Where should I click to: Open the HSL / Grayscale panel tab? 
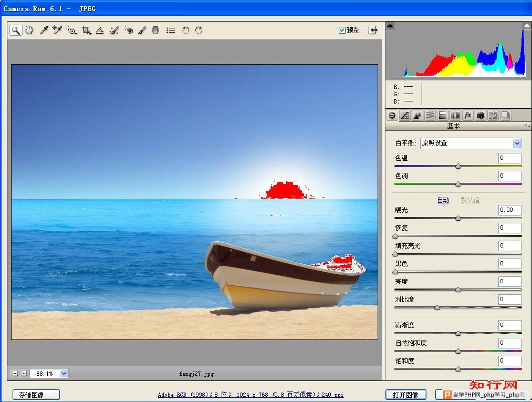430,116
